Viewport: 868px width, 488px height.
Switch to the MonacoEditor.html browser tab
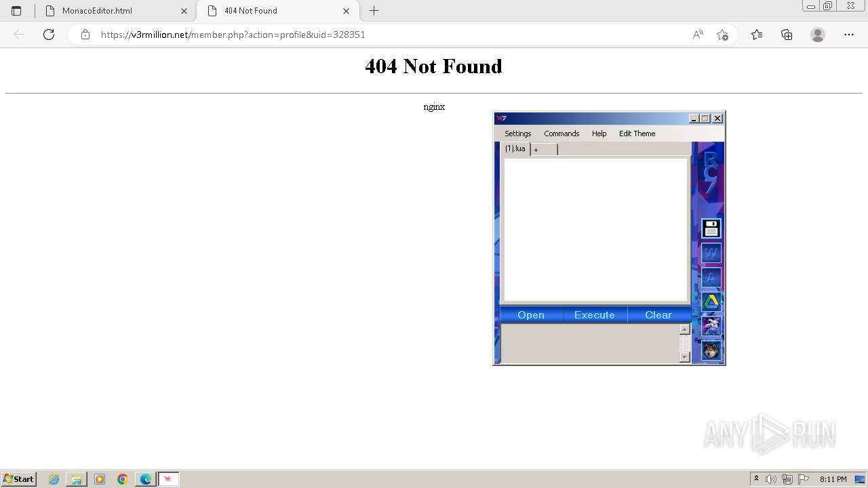click(115, 11)
